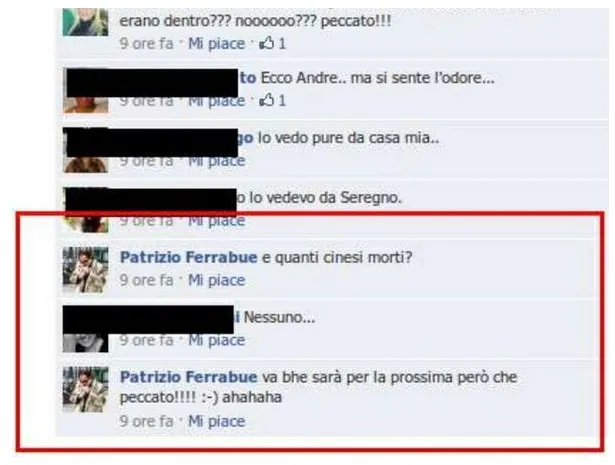Click Mi piace under the "ahahaha" comment
615x465 pixels.
[217, 421]
